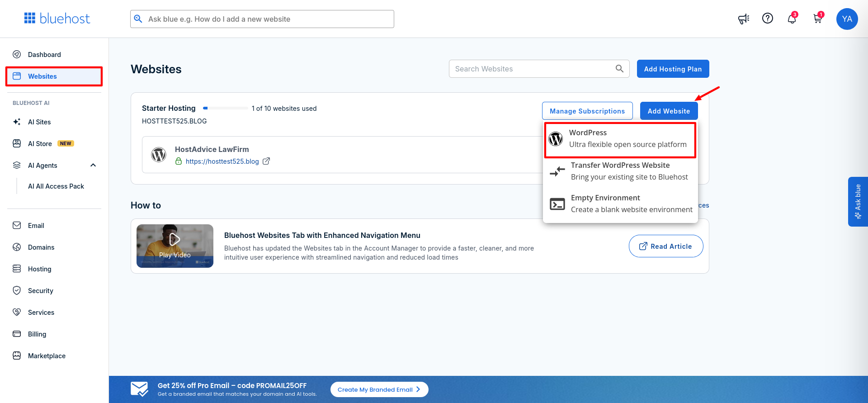Click the Search Websites magnifier icon
Screen dimensions: 868x403
coord(619,69)
